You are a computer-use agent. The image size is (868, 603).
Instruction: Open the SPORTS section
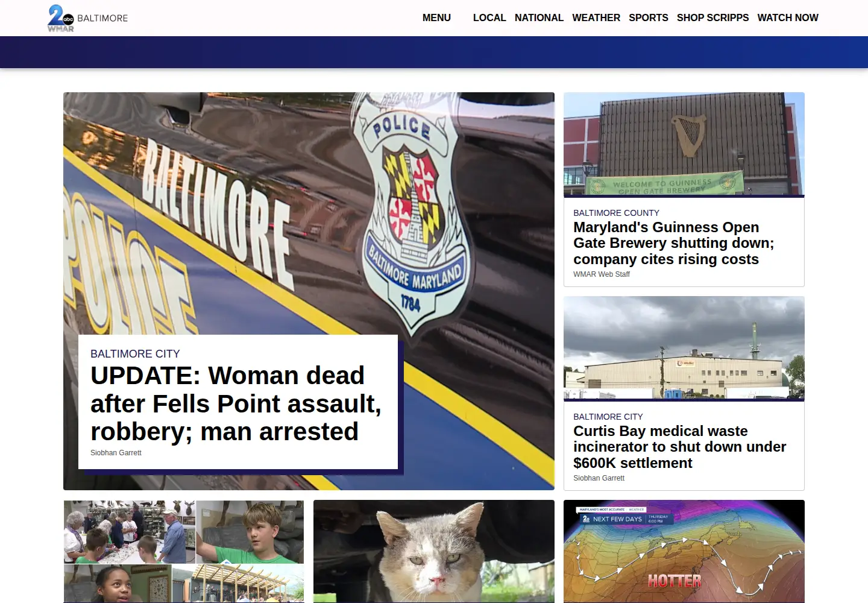click(x=649, y=18)
